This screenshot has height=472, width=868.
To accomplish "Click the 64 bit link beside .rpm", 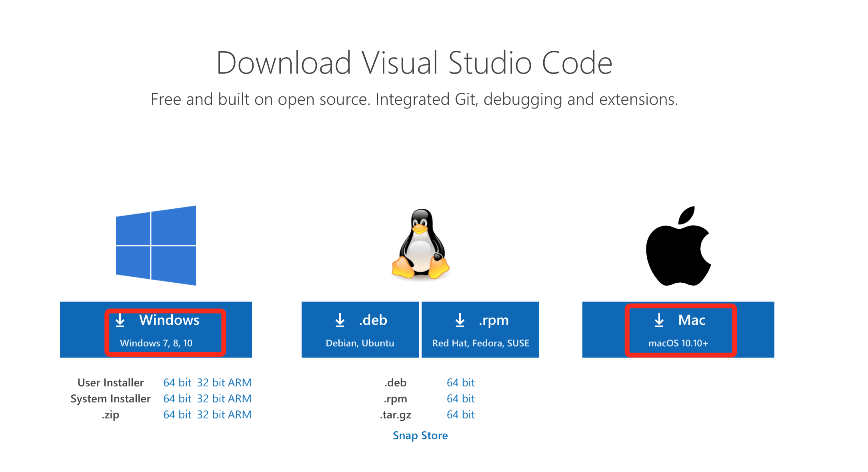I will (460, 399).
